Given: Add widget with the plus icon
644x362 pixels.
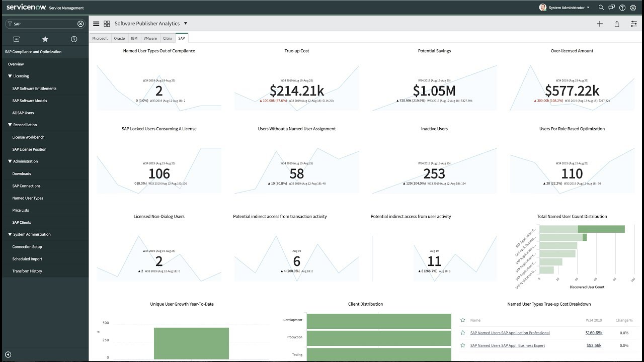Looking at the screenshot, I should (x=600, y=24).
